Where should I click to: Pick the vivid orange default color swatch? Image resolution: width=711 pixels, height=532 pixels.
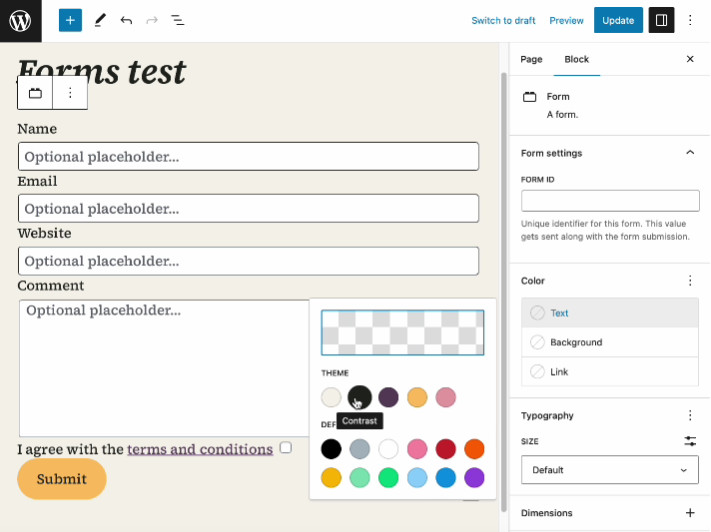coord(474,449)
